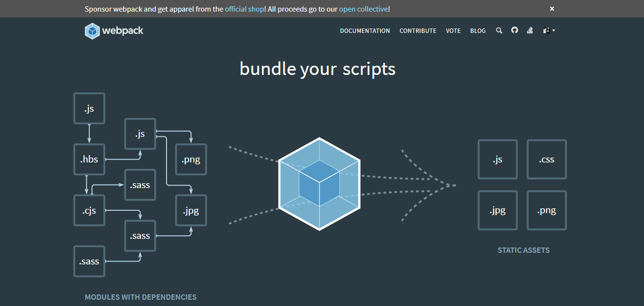Open the Documentation menu item
Viewport: 644px width, 306px height.
[x=365, y=30]
